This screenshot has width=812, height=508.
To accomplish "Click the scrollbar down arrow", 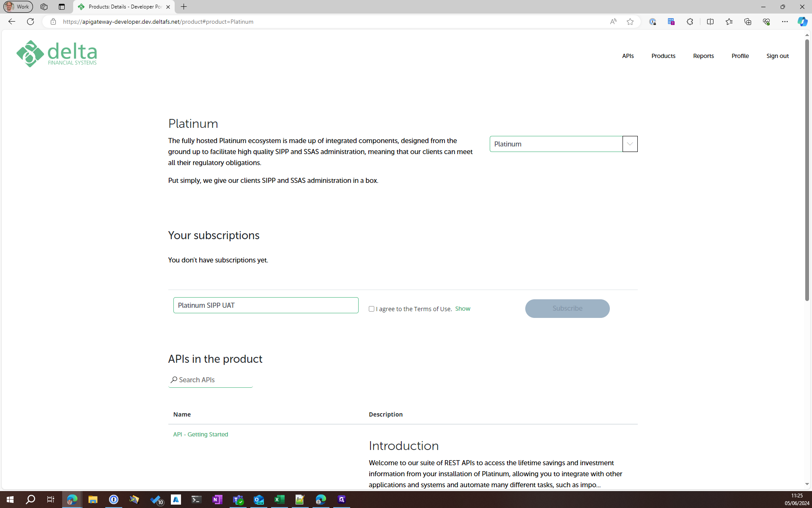I will pos(807,484).
